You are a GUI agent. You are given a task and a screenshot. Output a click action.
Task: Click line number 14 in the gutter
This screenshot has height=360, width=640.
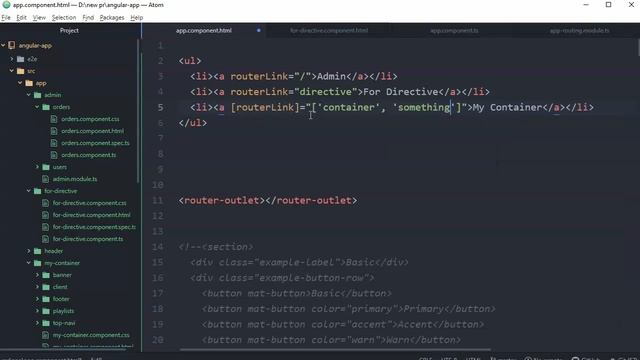[158, 247]
